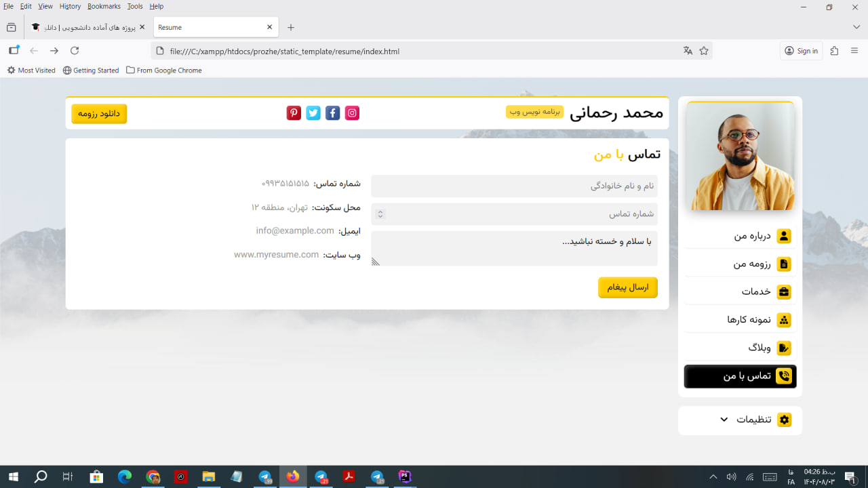Image resolution: width=868 pixels, height=488 pixels.
Task: Toggle the bookmark star in the address bar
Action: 703,50
